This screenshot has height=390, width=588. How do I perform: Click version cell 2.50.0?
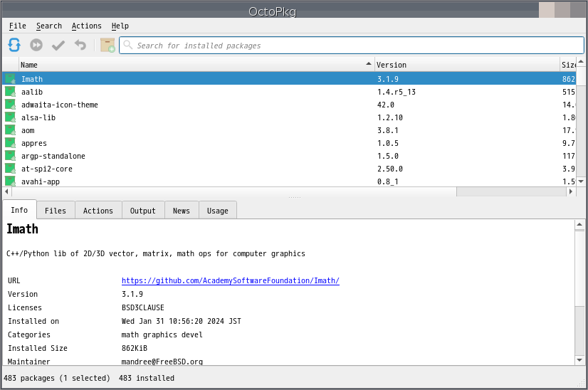[390, 169]
